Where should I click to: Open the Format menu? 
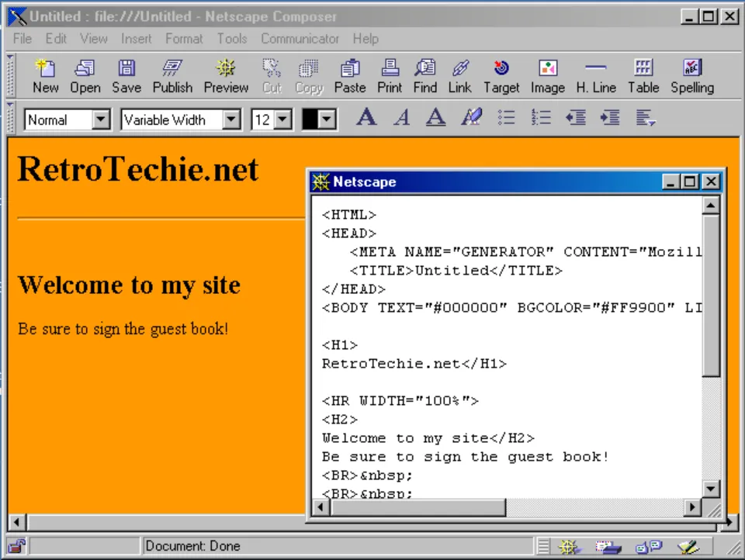184,39
